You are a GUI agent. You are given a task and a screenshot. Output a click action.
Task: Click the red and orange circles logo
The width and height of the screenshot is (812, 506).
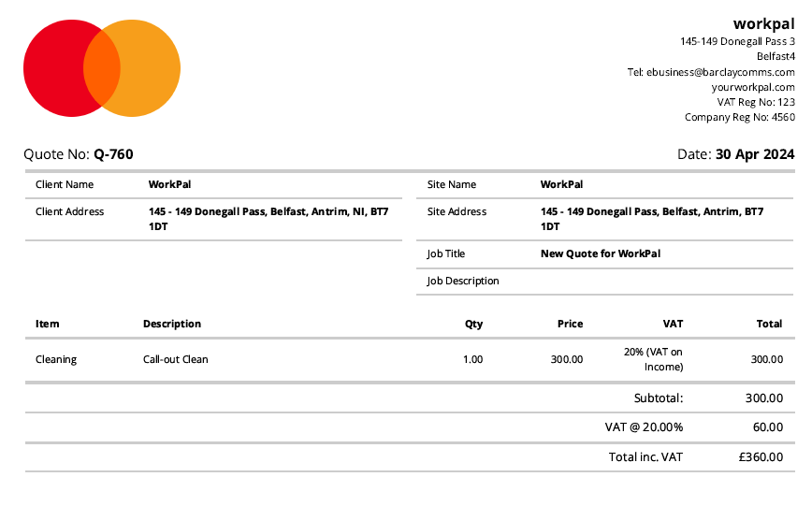(x=102, y=68)
